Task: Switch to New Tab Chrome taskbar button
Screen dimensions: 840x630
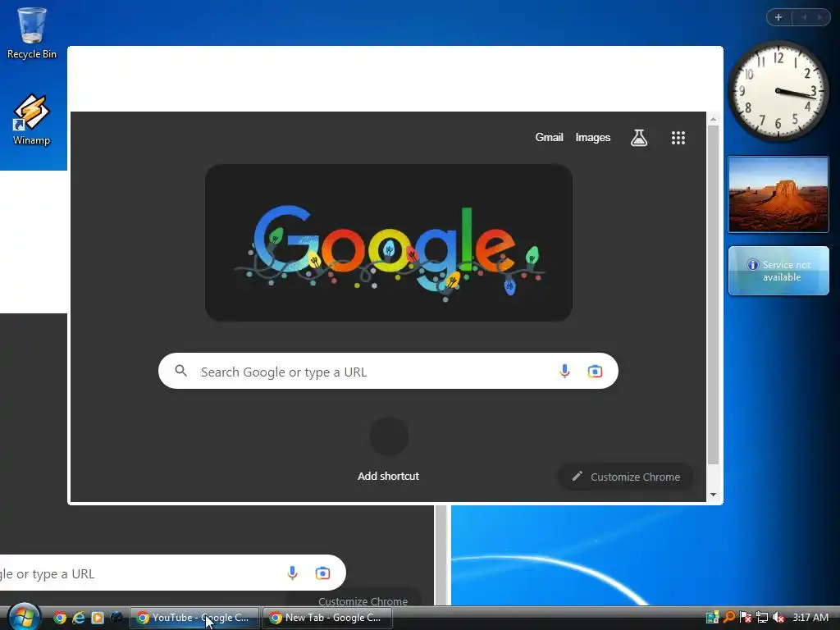Action: (x=327, y=618)
